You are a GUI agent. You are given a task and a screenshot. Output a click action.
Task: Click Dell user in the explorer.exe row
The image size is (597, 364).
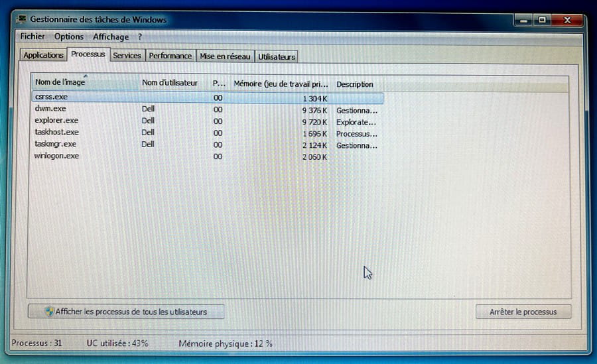[148, 121]
